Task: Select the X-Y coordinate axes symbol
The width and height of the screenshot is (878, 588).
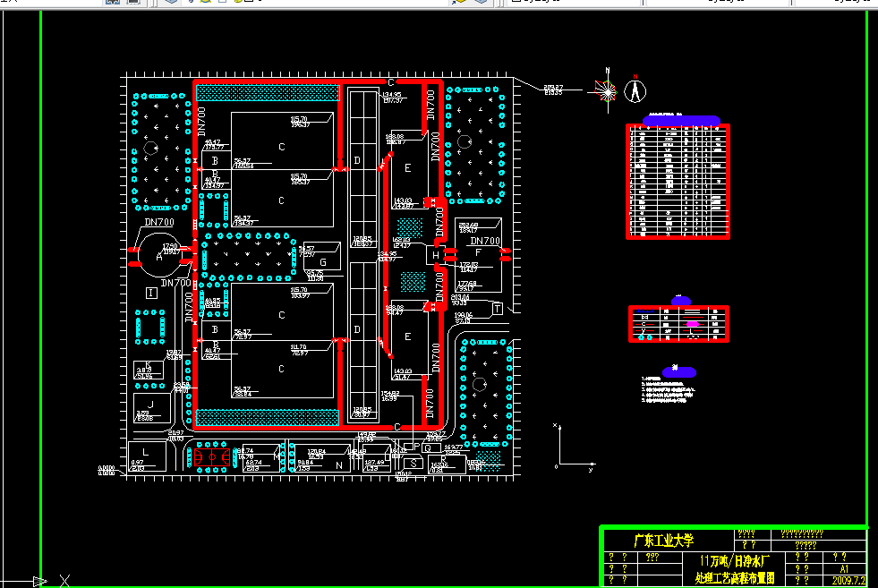Action: pos(575,448)
